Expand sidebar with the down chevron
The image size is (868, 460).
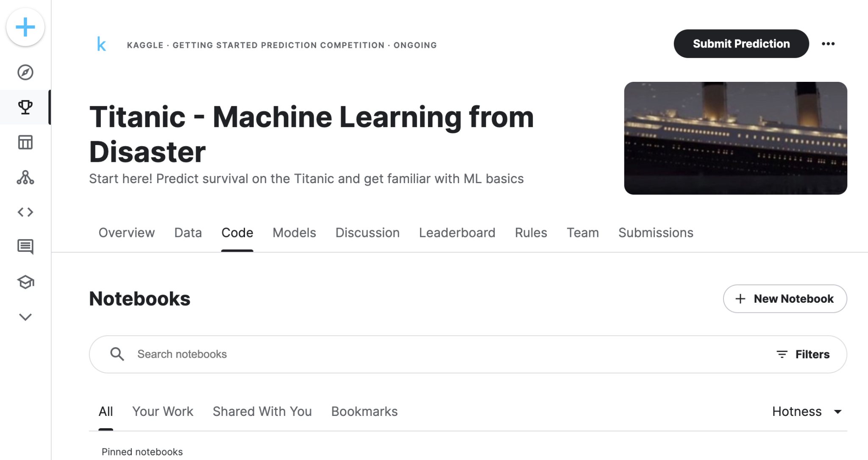25,317
